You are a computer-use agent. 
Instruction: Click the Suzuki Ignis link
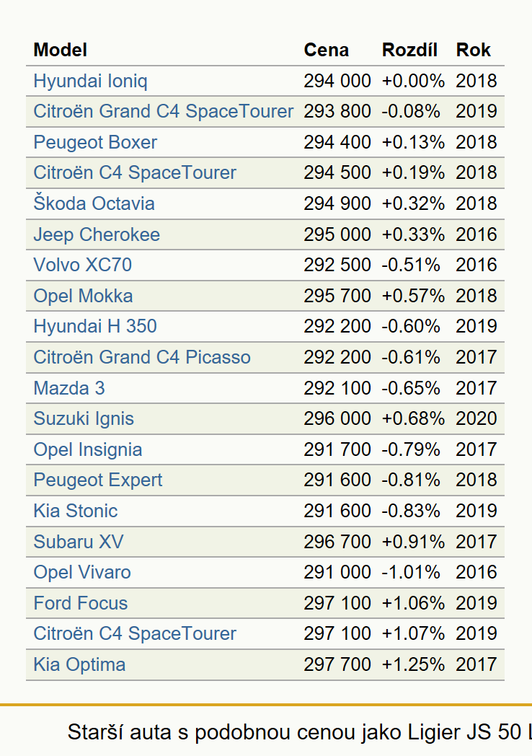(x=84, y=418)
